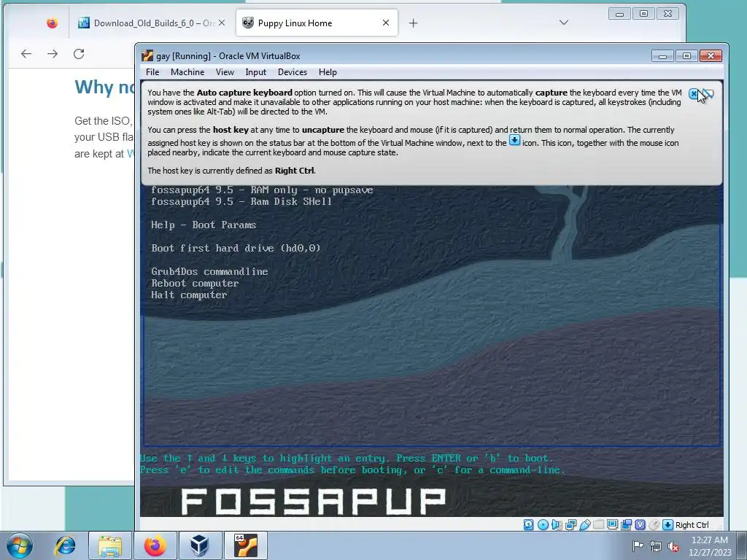Open the Windows Start menu
Viewport: 747px width, 560px height.
[x=19, y=545]
